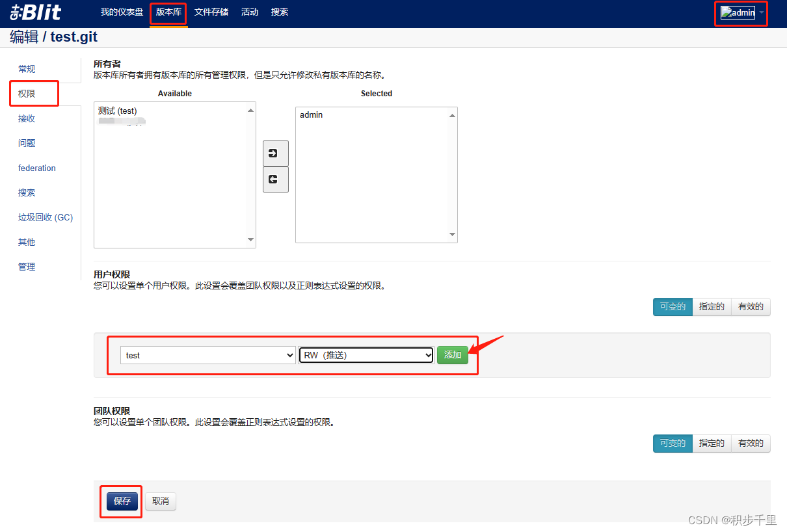Expand the admin account dropdown caret
The height and width of the screenshot is (532, 787).
pos(762,13)
